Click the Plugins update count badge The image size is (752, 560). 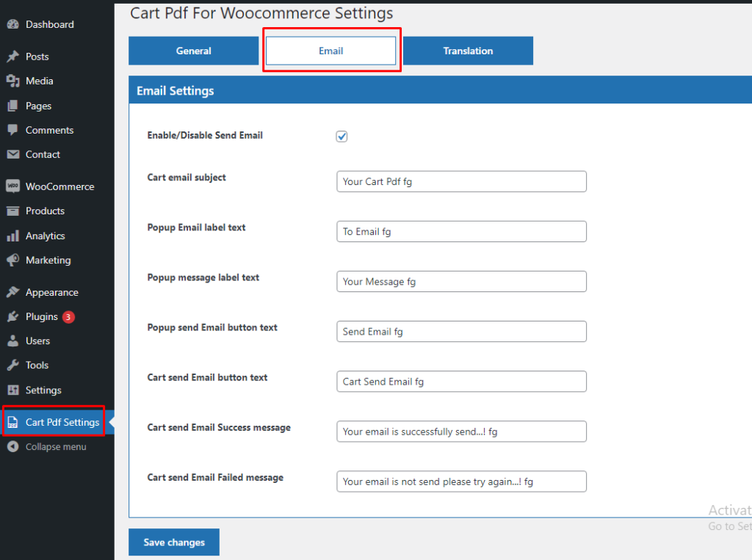pos(68,317)
